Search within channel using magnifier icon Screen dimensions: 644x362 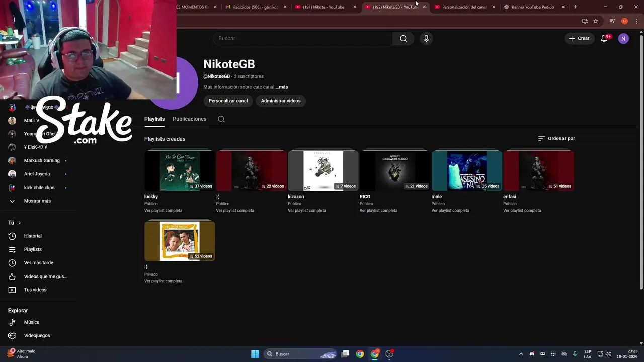pos(221,119)
